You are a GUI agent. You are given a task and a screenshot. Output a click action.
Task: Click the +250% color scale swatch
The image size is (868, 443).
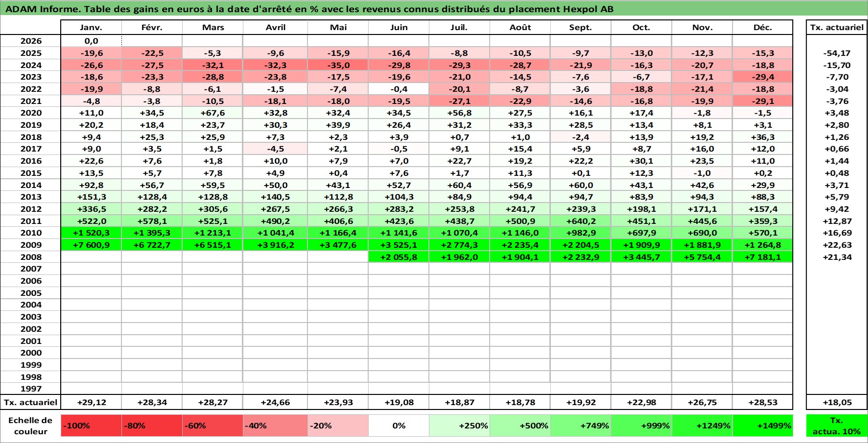pos(460,426)
